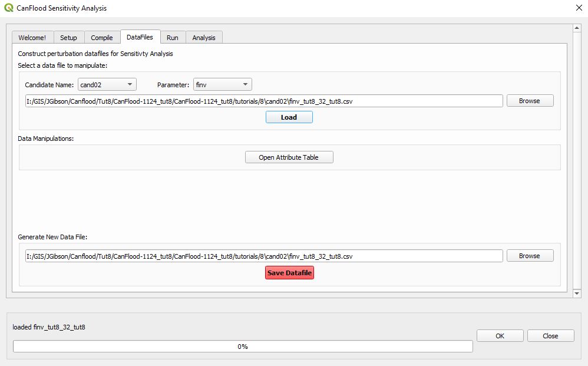Click the scrollbar down arrow

click(x=577, y=294)
